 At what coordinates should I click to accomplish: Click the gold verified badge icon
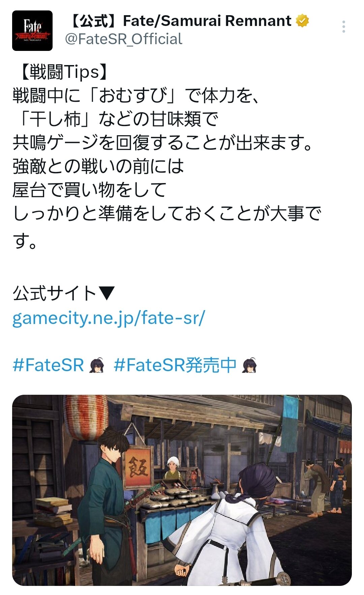click(x=302, y=21)
